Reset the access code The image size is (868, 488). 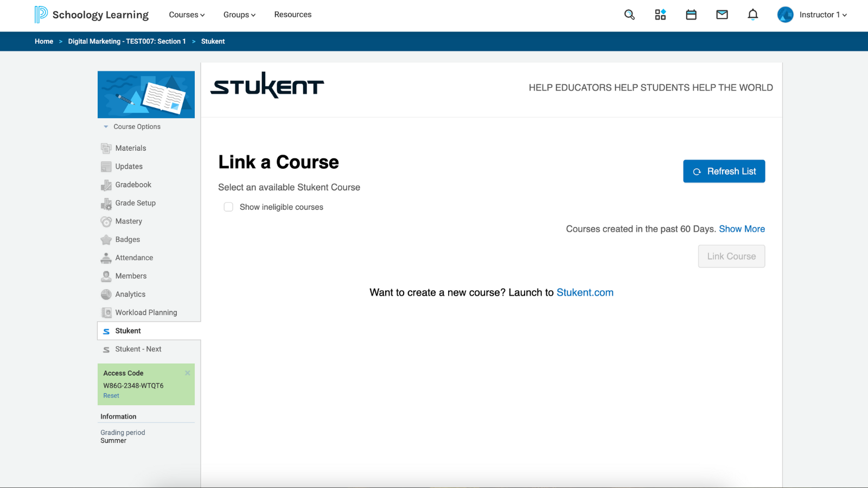(x=111, y=396)
